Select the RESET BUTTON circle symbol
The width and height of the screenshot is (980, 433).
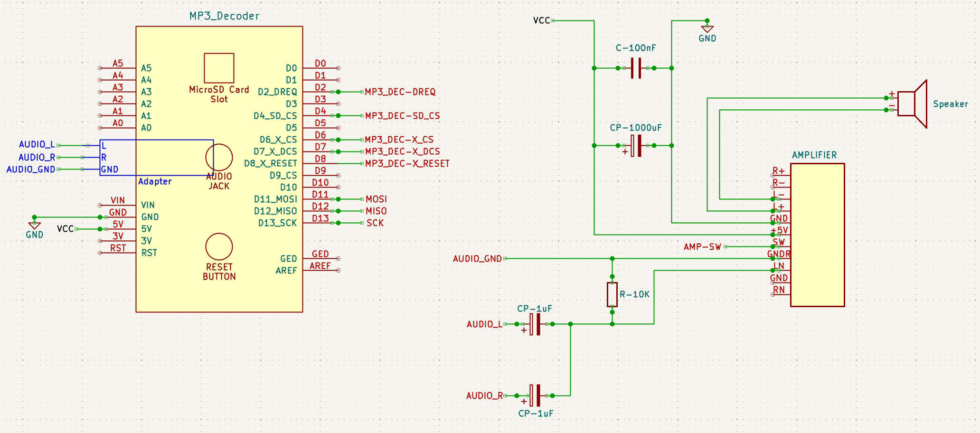[219, 247]
